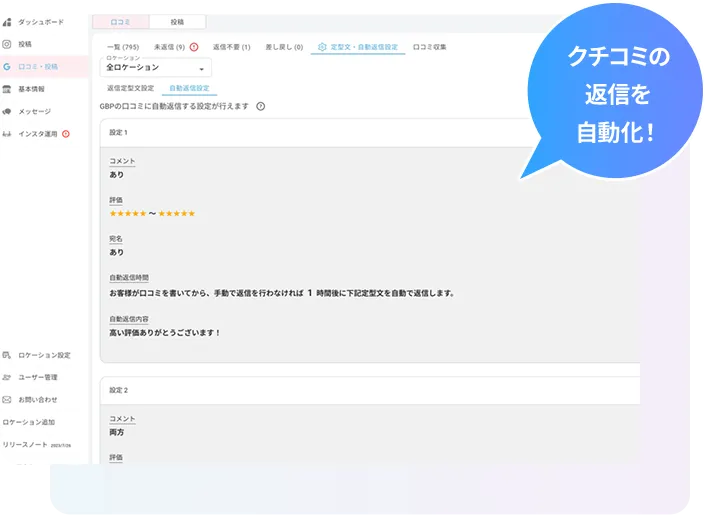Click ロケーション追加 link
Image resolution: width=706 pixels, height=515 pixels.
pyautogui.click(x=29, y=422)
